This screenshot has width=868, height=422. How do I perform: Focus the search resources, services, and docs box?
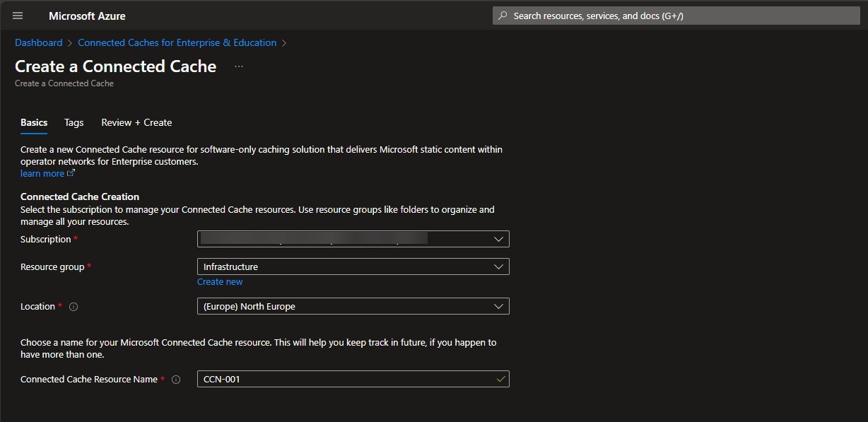pyautogui.click(x=676, y=16)
